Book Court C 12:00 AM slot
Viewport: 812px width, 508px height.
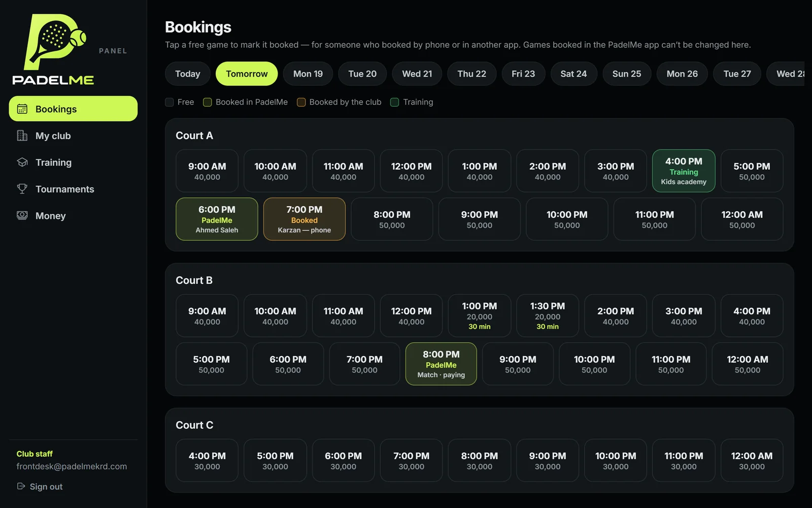[752, 460]
